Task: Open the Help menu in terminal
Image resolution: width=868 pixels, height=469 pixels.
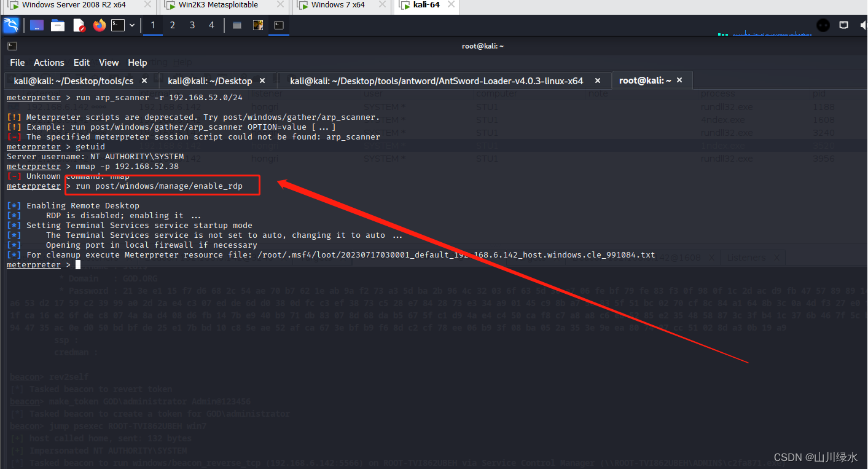Action: (138, 63)
